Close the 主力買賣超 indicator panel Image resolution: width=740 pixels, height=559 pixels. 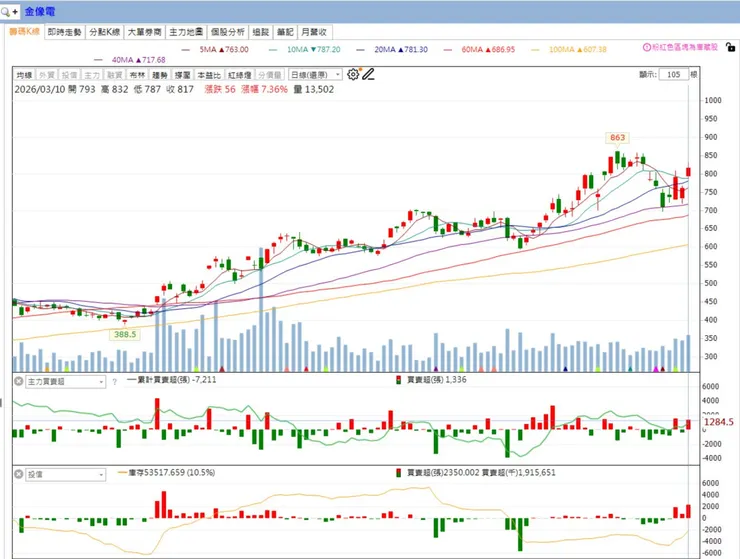[x=18, y=381]
